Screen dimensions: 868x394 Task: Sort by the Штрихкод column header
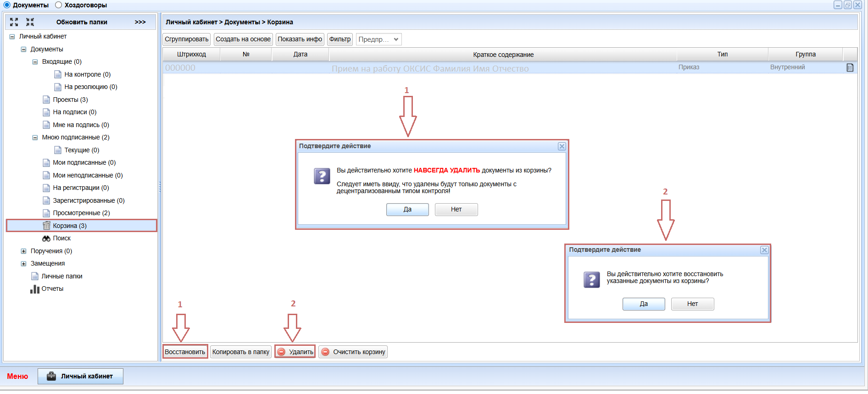pos(191,54)
